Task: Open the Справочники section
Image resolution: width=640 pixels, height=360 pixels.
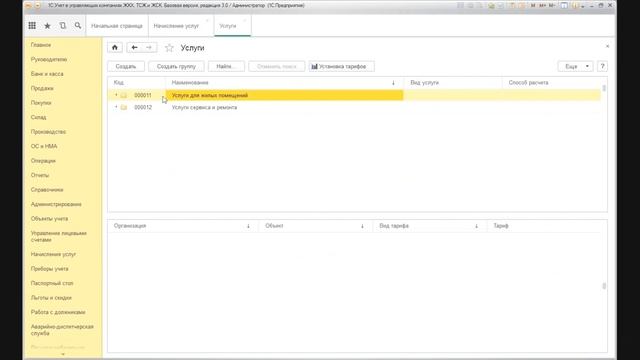Action: 47,190
